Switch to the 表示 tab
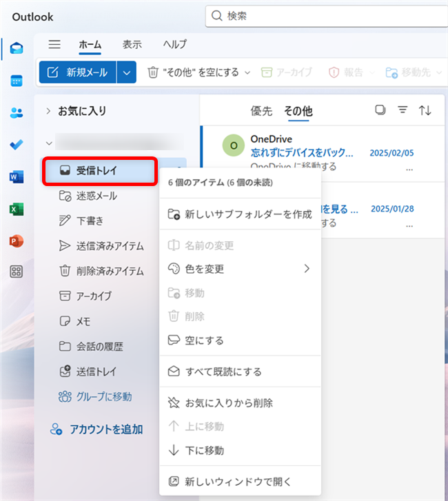448x501 pixels. pos(132,44)
